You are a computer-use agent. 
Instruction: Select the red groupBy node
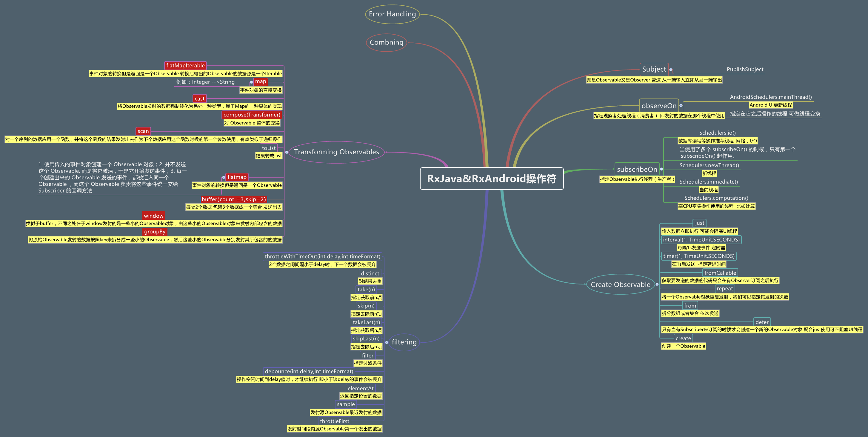pyautogui.click(x=155, y=232)
